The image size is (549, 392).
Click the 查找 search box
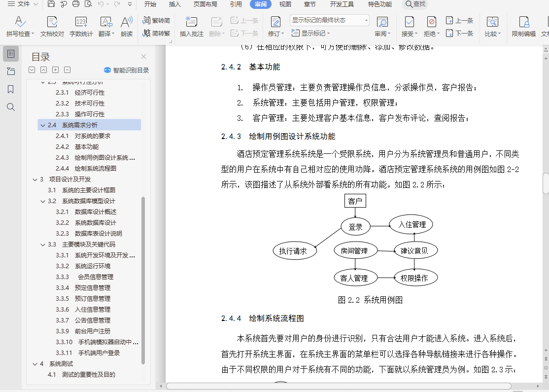[415, 4]
